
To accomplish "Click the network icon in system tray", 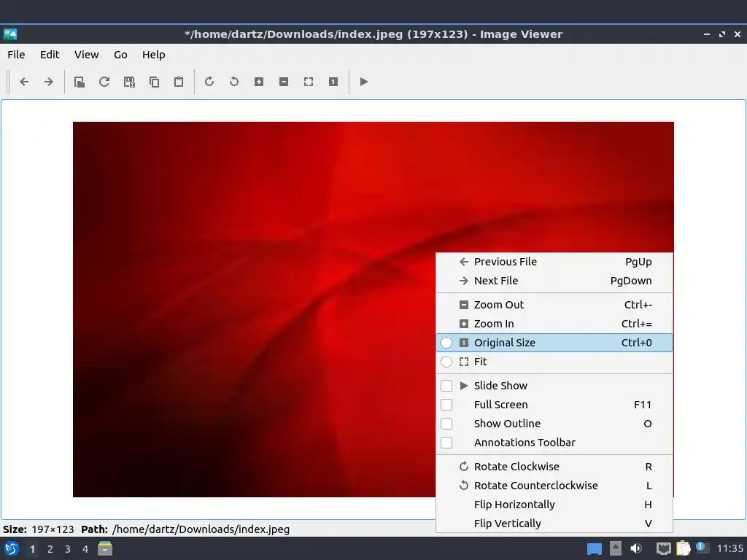I will (663, 548).
